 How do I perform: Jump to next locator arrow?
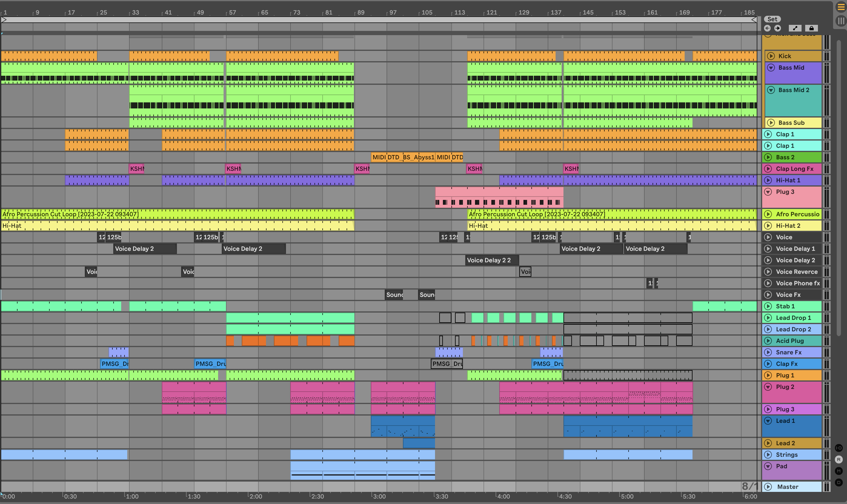777,28
